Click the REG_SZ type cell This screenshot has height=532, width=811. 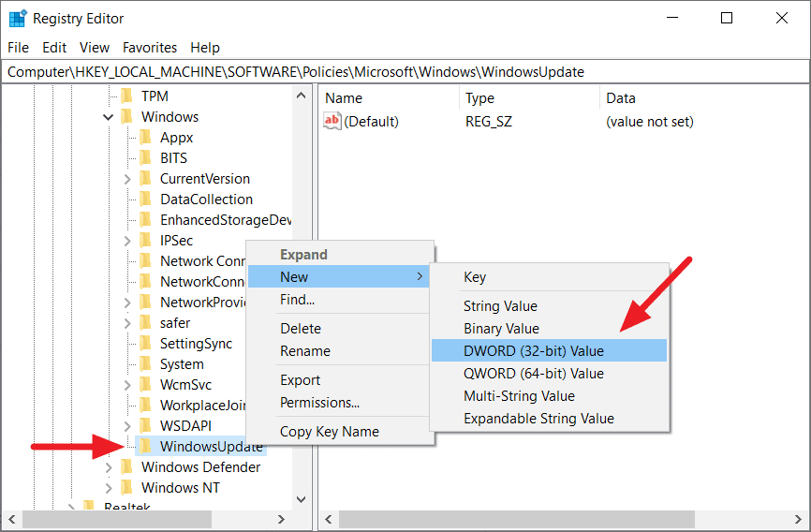[489, 122]
